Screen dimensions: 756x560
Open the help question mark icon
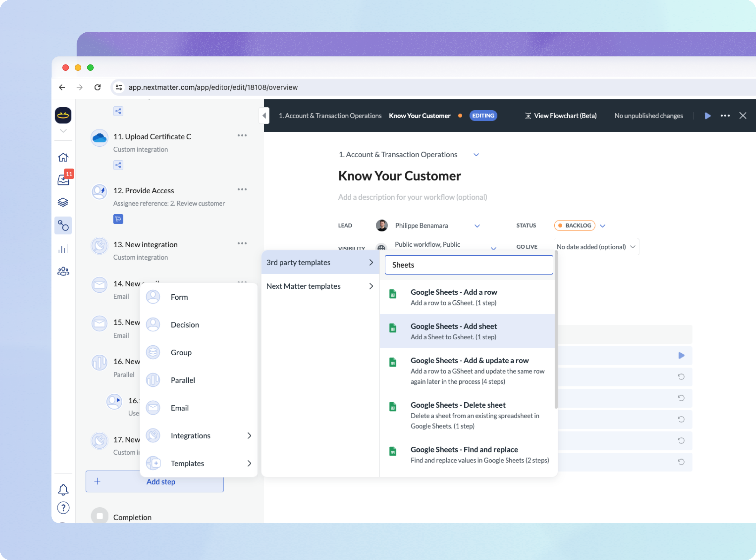coord(63,508)
